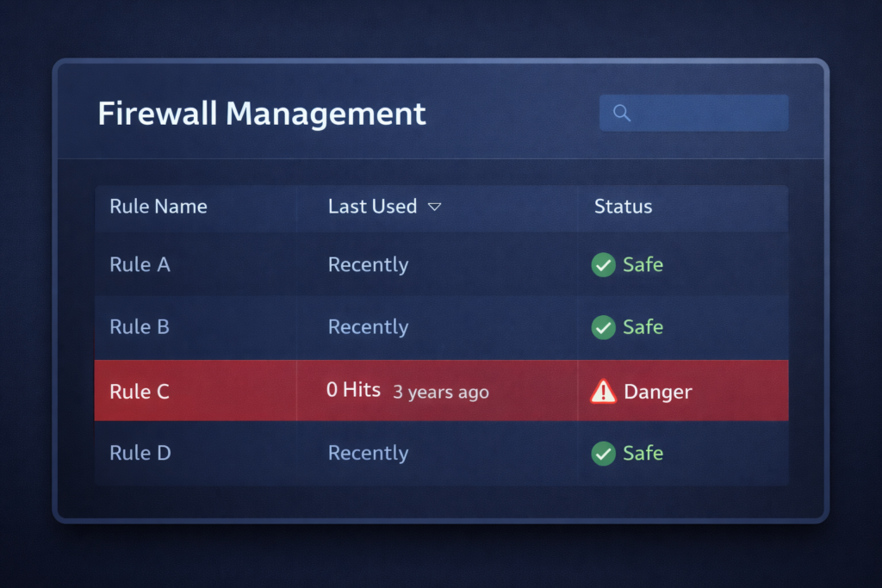Click the Danger label on Rule C
Screen dimensions: 882x588
click(658, 391)
